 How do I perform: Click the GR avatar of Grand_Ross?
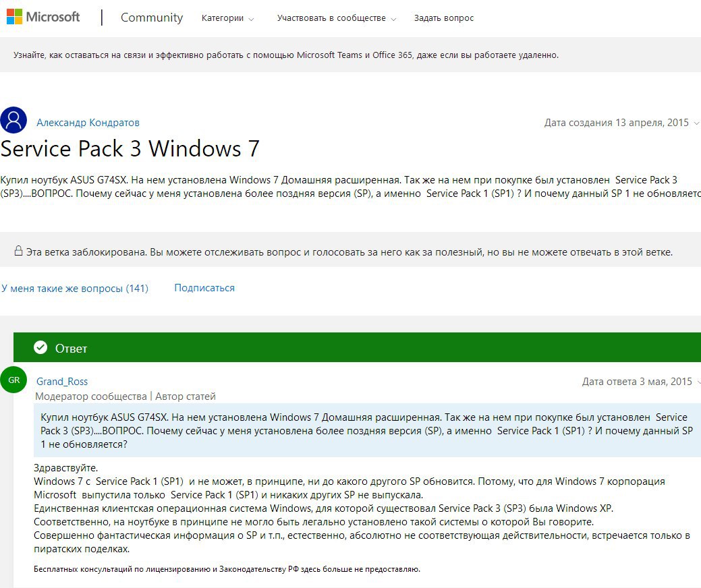click(x=13, y=380)
